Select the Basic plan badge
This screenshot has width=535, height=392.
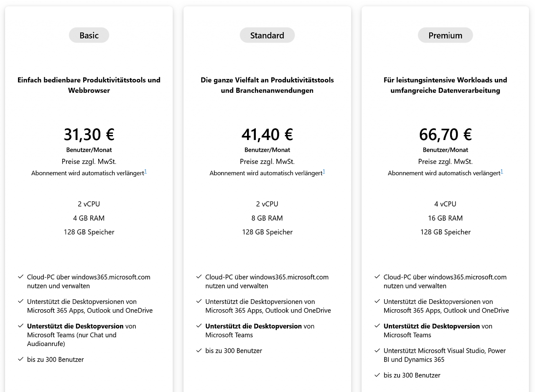(89, 35)
